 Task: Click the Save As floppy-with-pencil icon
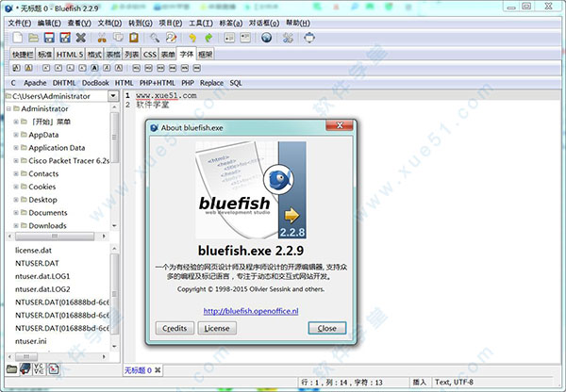(65, 38)
